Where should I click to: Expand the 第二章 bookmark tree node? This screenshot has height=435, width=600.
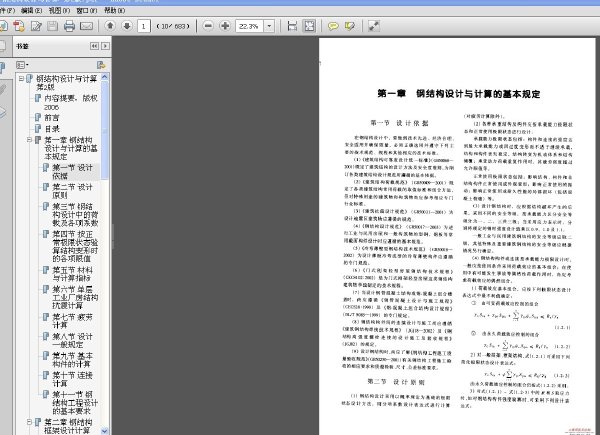click(29, 422)
